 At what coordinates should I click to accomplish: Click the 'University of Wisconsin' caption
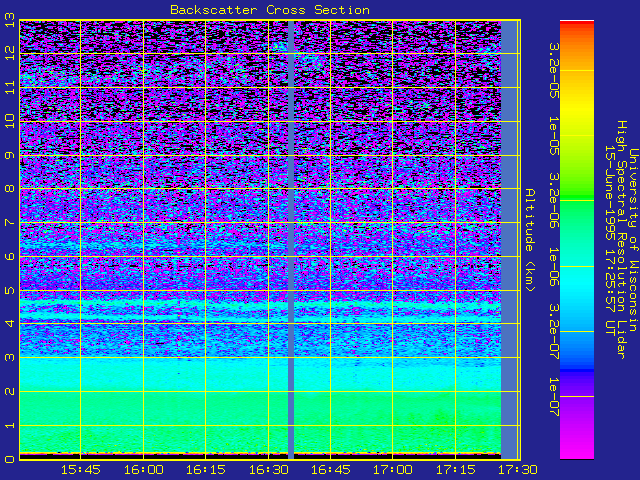click(633, 240)
